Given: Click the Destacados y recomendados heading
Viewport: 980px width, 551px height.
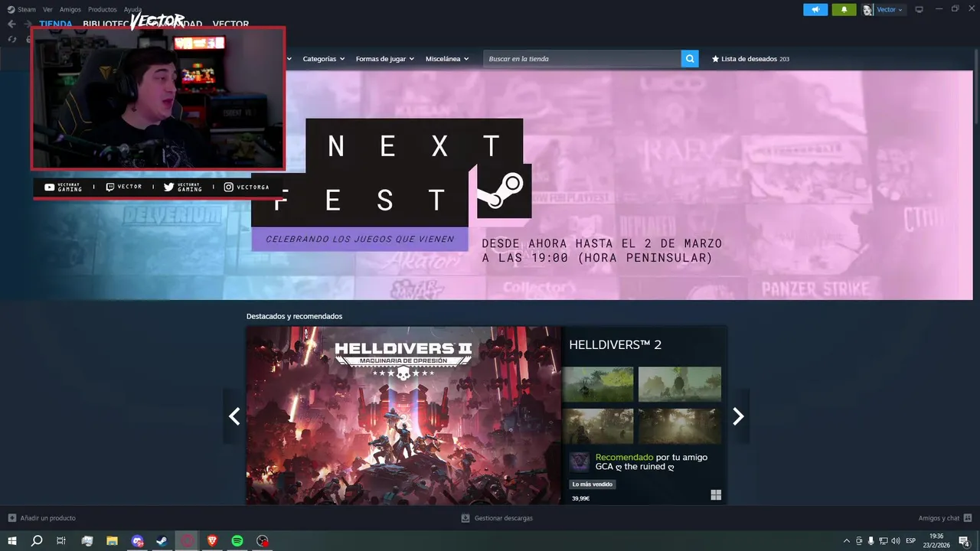Looking at the screenshot, I should pyautogui.click(x=294, y=316).
